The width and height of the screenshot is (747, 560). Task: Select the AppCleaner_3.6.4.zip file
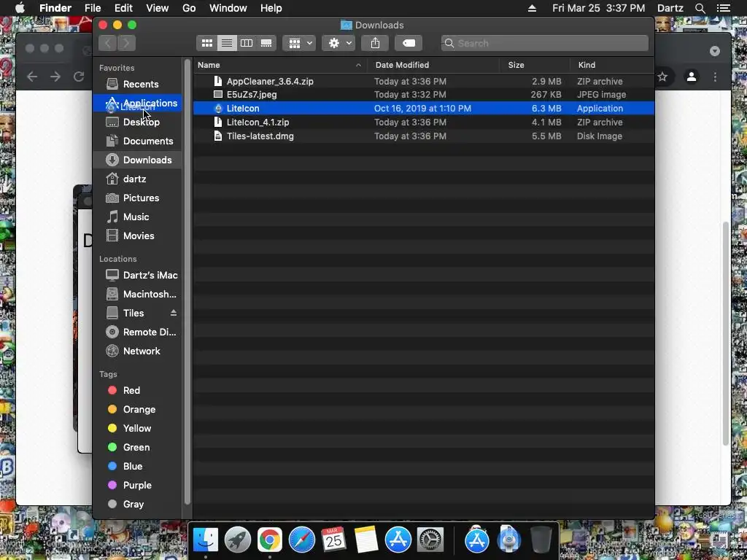tap(424, 82)
